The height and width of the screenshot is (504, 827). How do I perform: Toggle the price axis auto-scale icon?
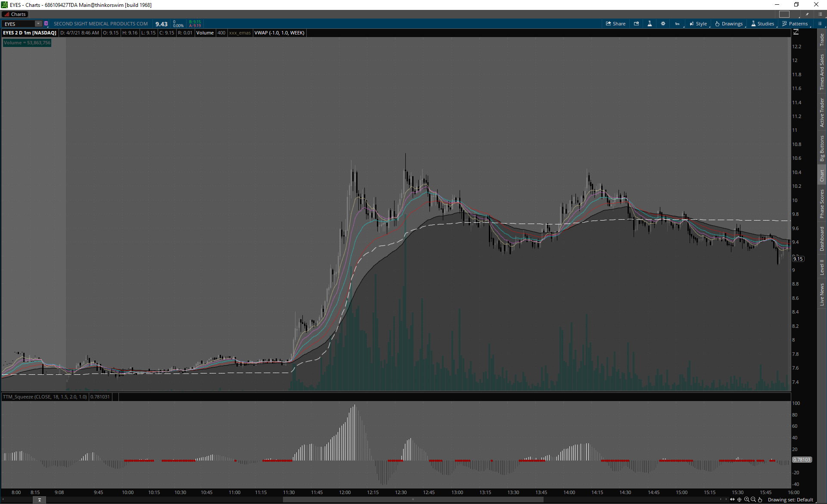[796, 32]
